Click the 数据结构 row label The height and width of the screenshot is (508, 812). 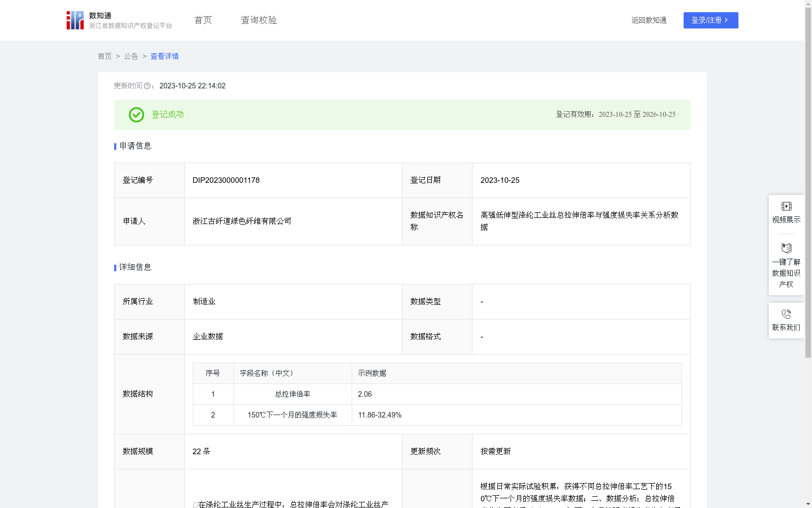(x=138, y=394)
